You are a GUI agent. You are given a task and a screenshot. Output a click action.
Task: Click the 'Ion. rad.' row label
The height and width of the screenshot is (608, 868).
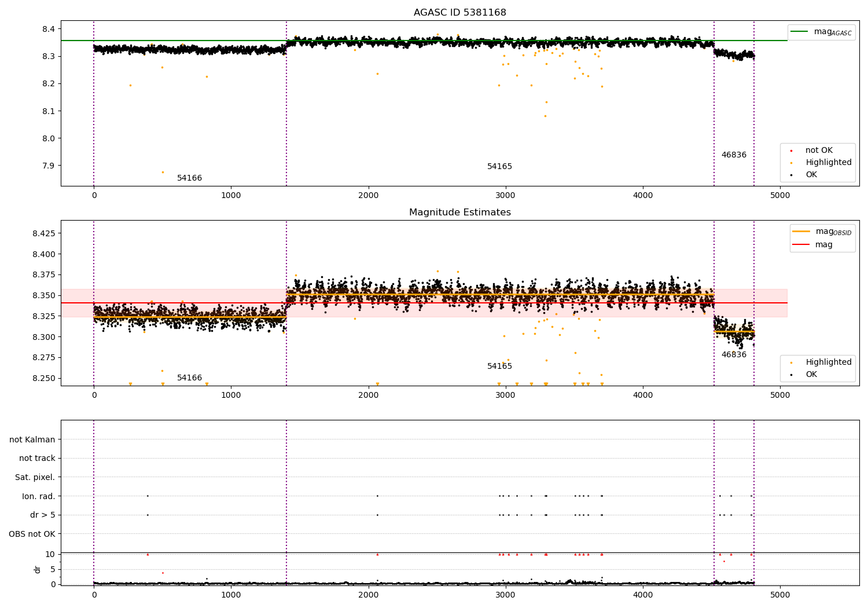coord(39,496)
